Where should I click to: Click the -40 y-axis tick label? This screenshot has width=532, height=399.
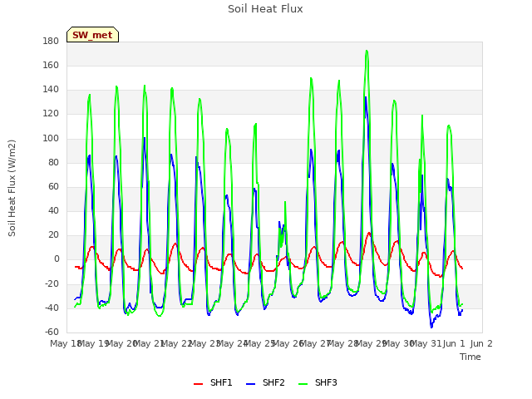click(x=52, y=308)
